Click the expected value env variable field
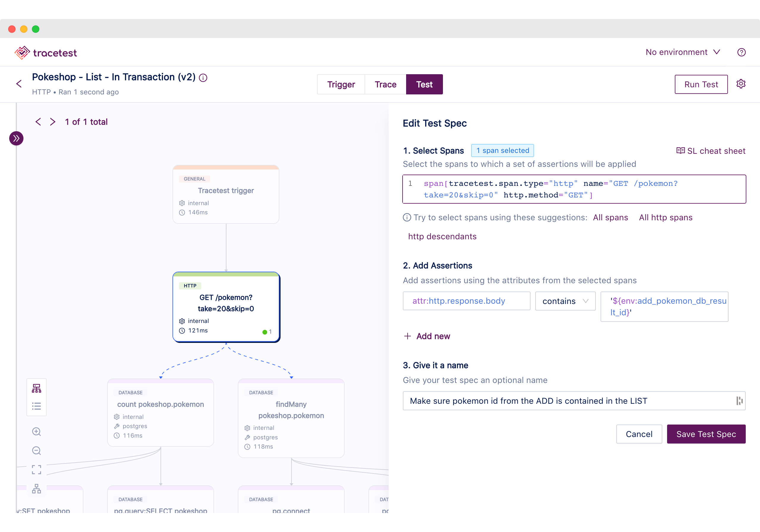This screenshot has height=532, width=760. coord(664,307)
